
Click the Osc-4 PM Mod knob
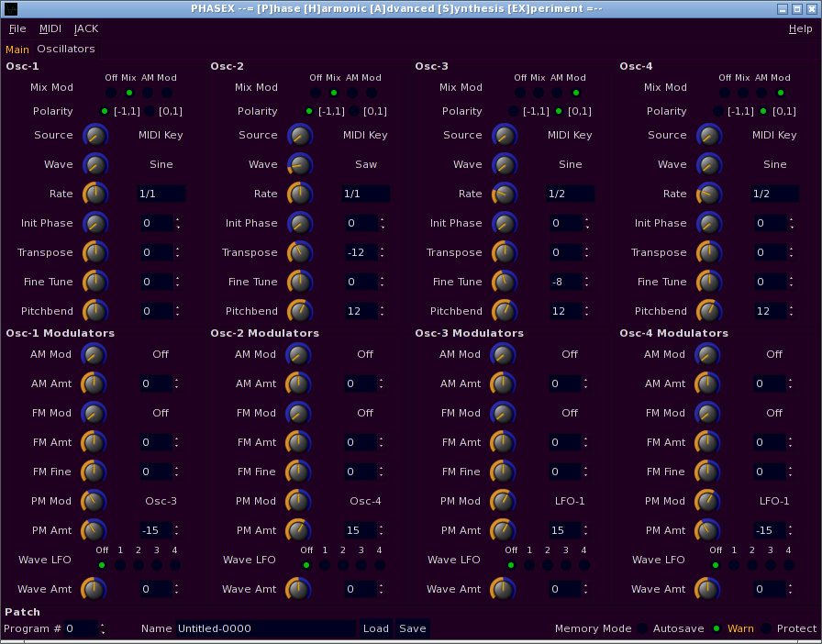[x=706, y=502]
